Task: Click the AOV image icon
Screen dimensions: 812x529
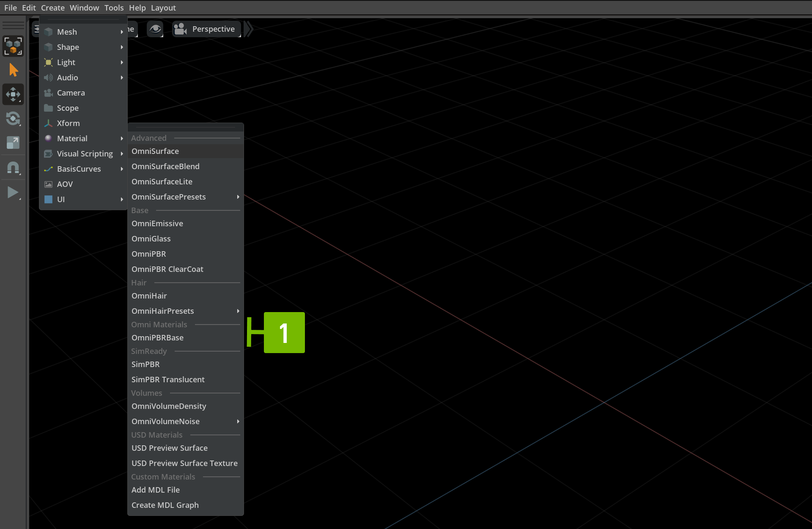Action: [x=49, y=184]
